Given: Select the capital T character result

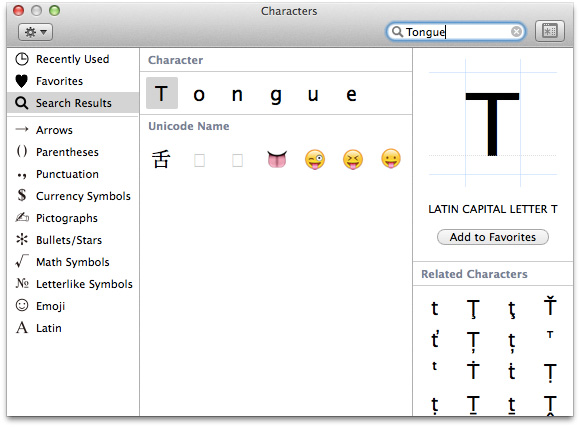Looking at the screenshot, I should 162,93.
